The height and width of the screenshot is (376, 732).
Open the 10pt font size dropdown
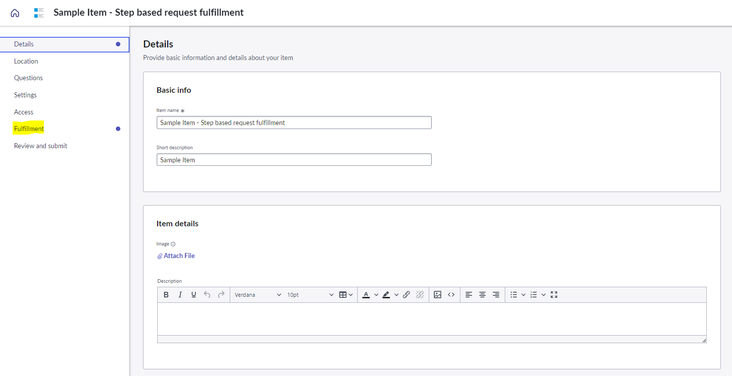pyautogui.click(x=310, y=295)
